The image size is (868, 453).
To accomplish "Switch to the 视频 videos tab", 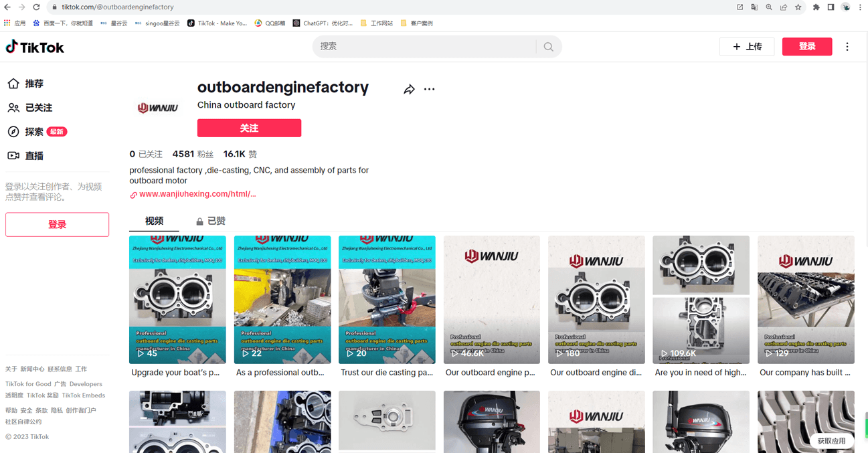I will point(154,221).
